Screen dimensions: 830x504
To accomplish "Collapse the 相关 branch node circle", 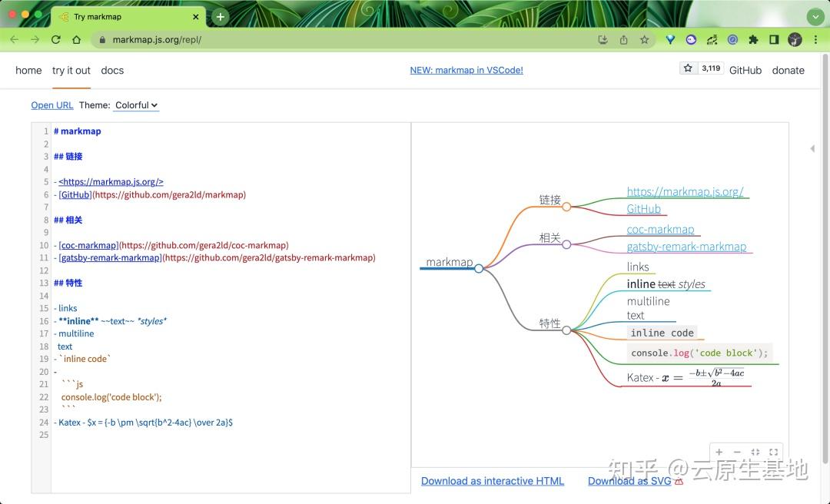I will pyautogui.click(x=566, y=244).
